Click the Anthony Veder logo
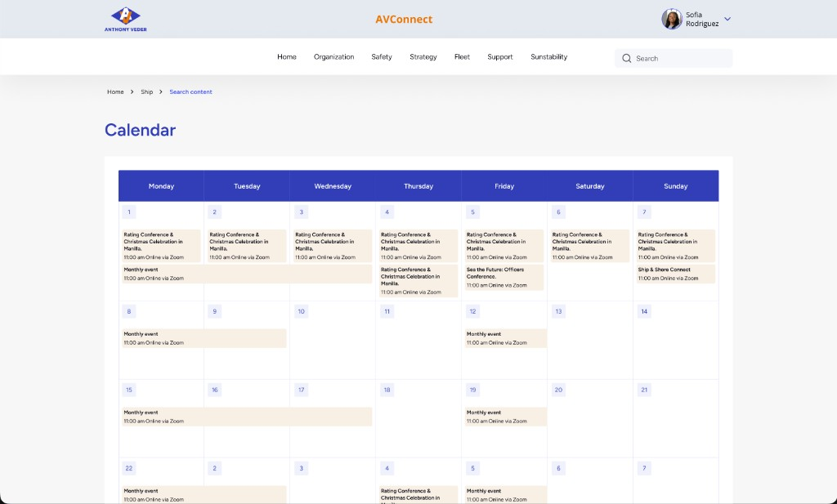This screenshot has height=504, width=837. 125,20
